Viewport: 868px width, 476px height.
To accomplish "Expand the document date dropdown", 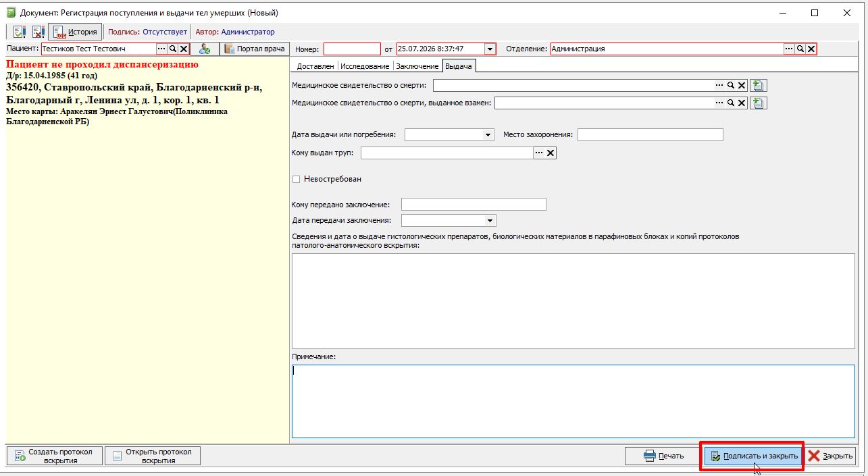I will pos(490,49).
